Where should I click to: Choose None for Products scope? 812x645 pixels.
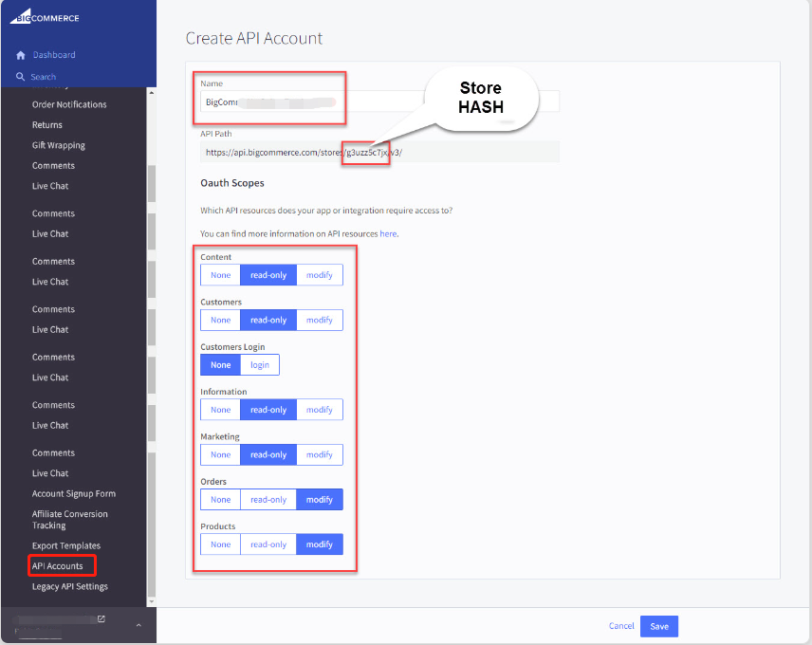[x=219, y=544]
